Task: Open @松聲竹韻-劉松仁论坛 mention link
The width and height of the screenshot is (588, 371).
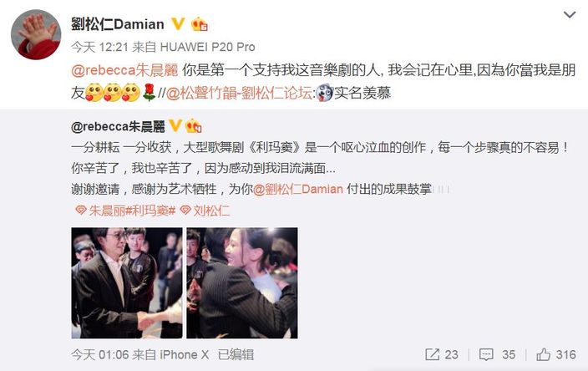Action: pyautogui.click(x=239, y=93)
